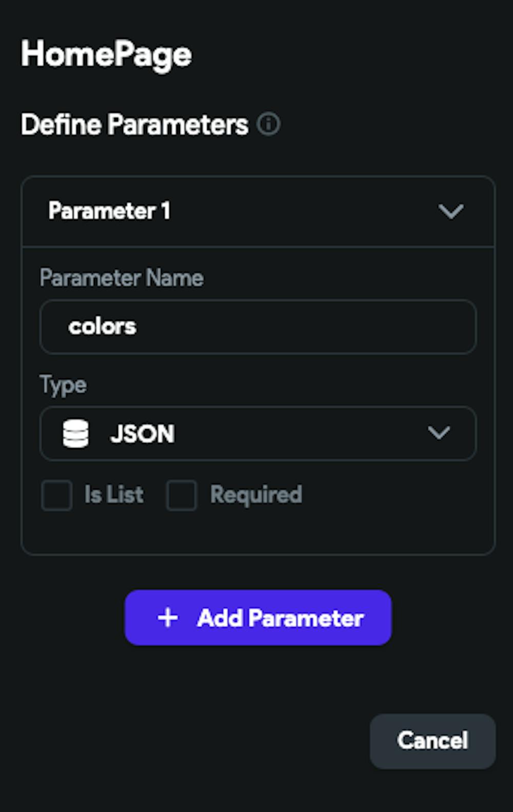Place cursor on the word colors

coord(103,327)
